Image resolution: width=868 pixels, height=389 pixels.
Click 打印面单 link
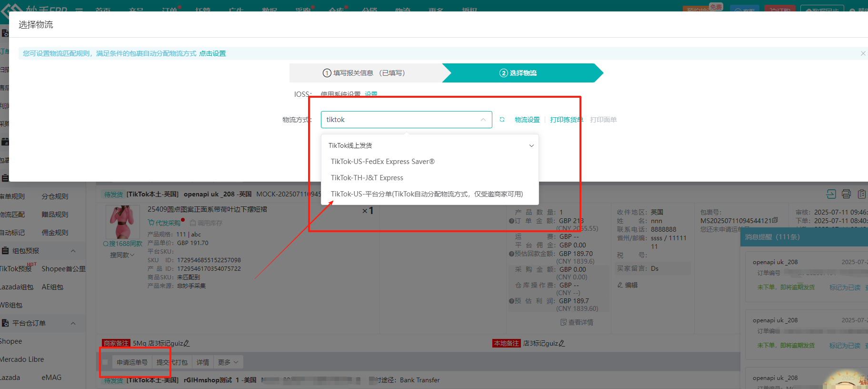pos(603,120)
